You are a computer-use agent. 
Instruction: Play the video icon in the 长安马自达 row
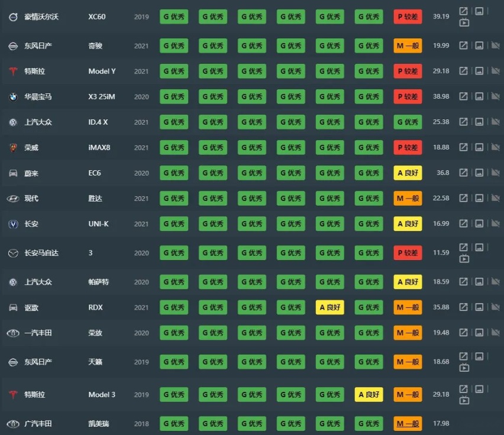(x=464, y=258)
